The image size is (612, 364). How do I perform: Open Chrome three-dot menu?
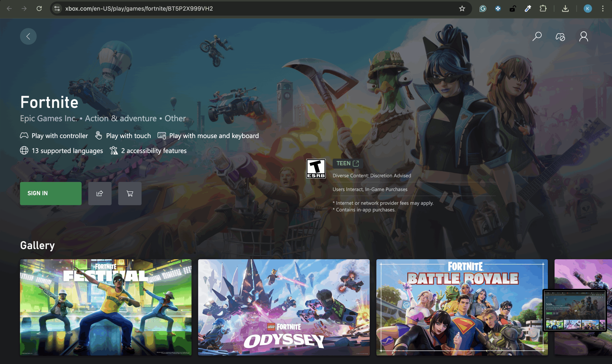pos(603,9)
